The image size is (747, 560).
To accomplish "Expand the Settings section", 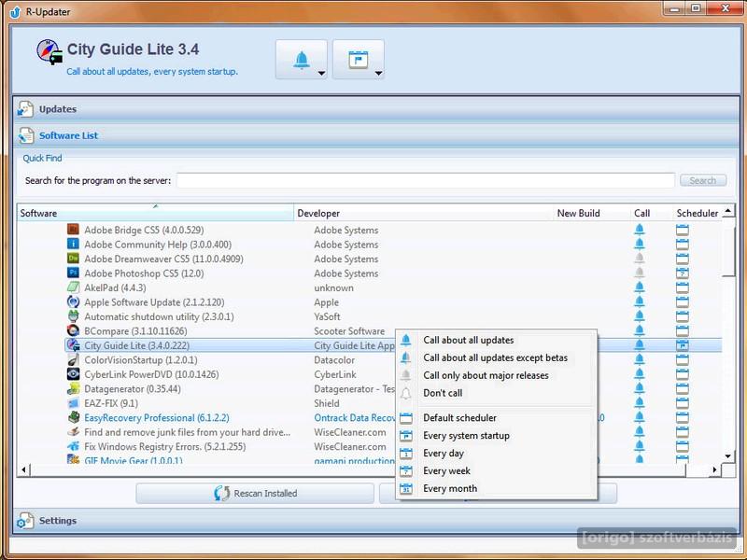I will (x=377, y=521).
